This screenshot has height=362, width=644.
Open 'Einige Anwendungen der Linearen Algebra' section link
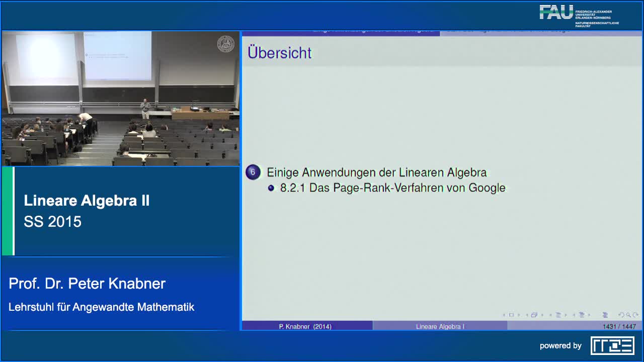coord(376,172)
